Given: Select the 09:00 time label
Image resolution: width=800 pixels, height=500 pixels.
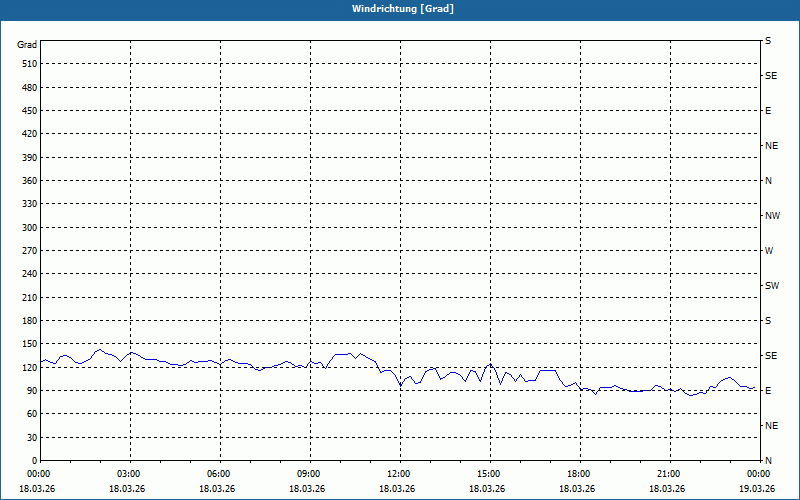Looking at the screenshot, I should pyautogui.click(x=310, y=474).
